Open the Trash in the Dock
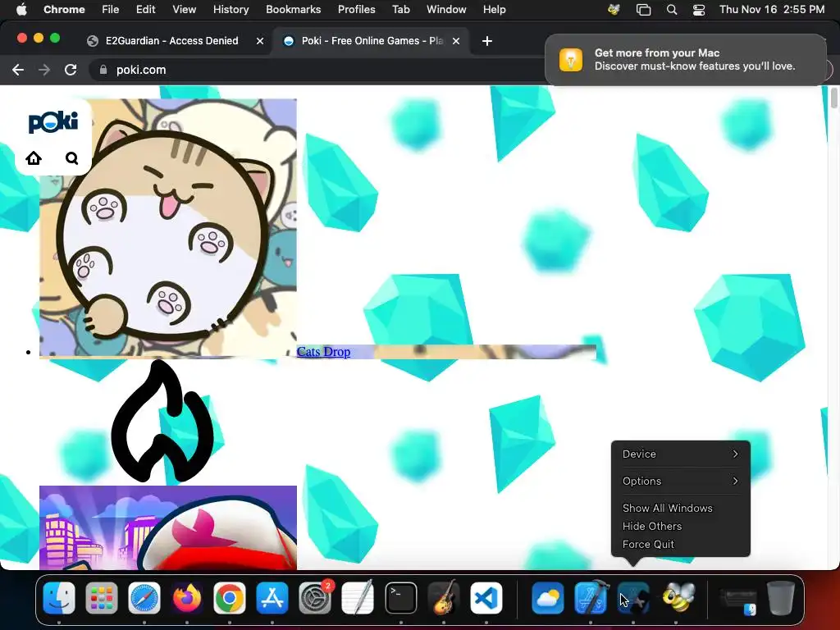The height and width of the screenshot is (630, 840). [x=780, y=598]
